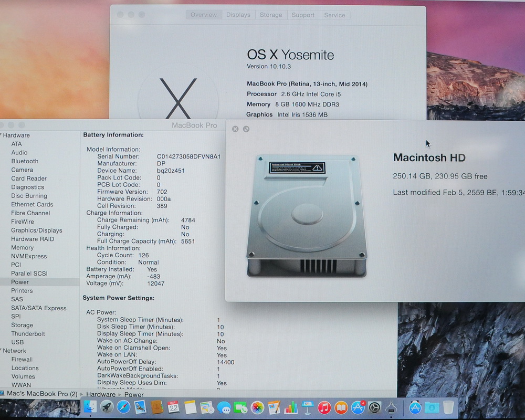The image size is (525, 420).
Task: Select Hardware category in sidebar
Action: pos(16,135)
